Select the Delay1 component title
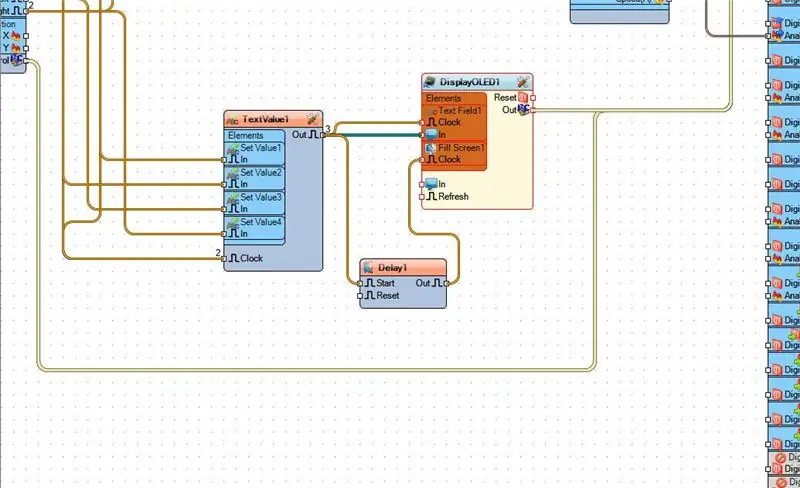Screen dimensions: 800x488 coord(392,267)
